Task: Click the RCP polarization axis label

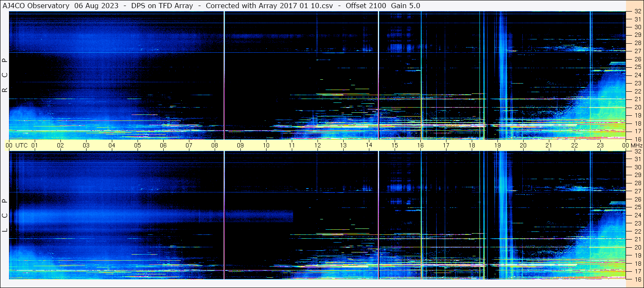Action: (5, 75)
